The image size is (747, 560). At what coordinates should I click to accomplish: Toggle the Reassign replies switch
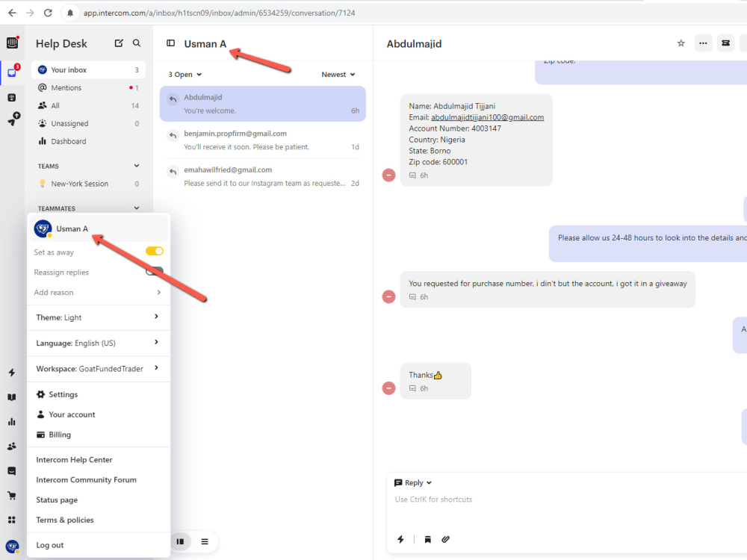tap(155, 272)
